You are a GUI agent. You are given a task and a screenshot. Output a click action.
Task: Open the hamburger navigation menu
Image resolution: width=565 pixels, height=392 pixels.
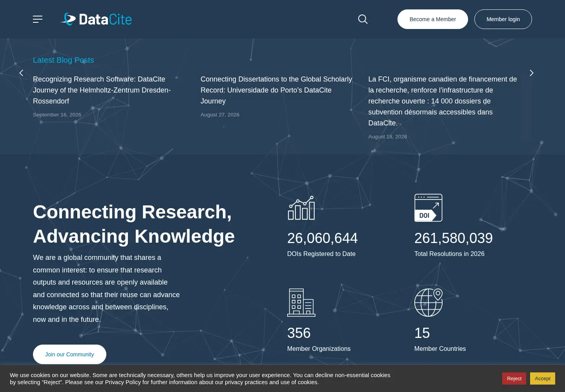point(38,19)
